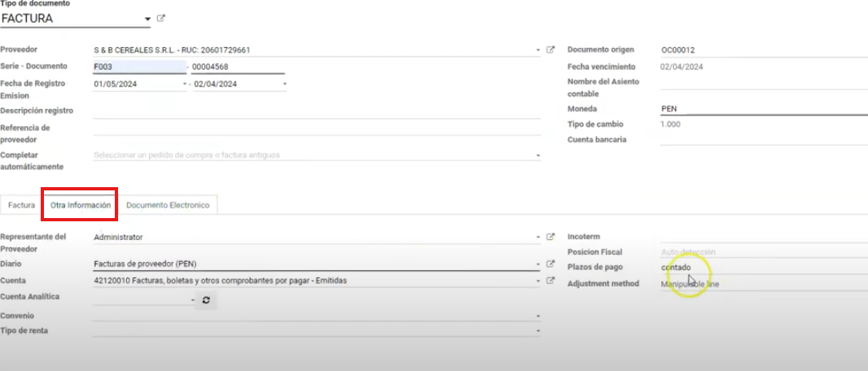Switch to the Factura tab
The width and height of the screenshot is (868, 371).
click(x=21, y=205)
